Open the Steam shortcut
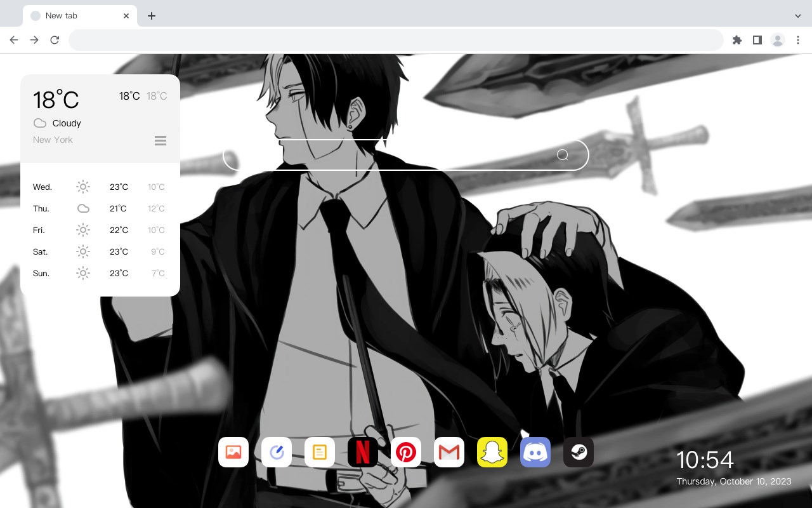This screenshot has height=508, width=812. coord(579,452)
